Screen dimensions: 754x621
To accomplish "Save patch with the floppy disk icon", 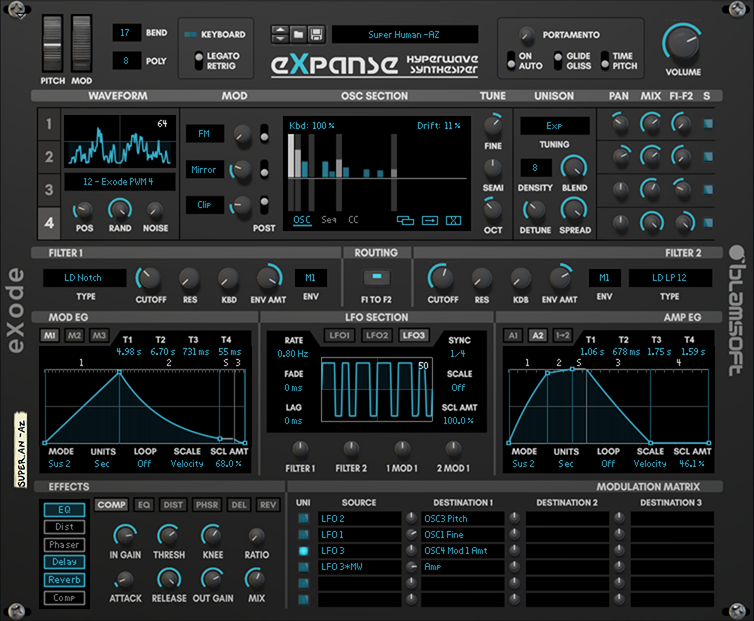I will click(316, 35).
